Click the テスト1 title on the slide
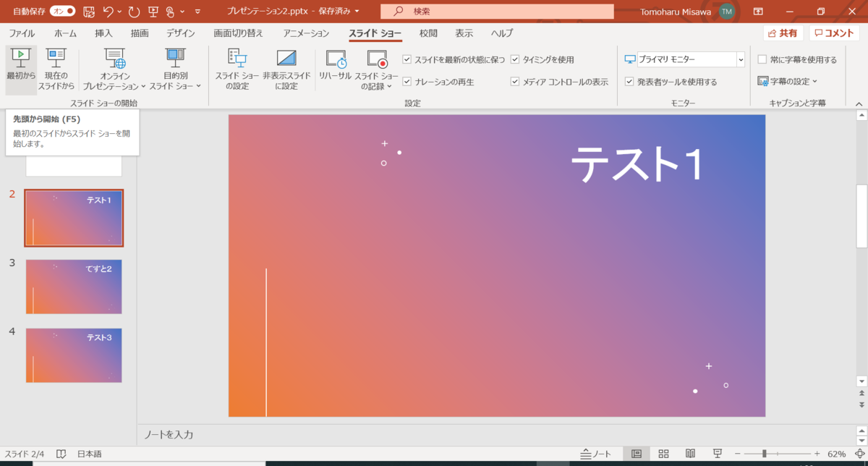 tap(637, 165)
